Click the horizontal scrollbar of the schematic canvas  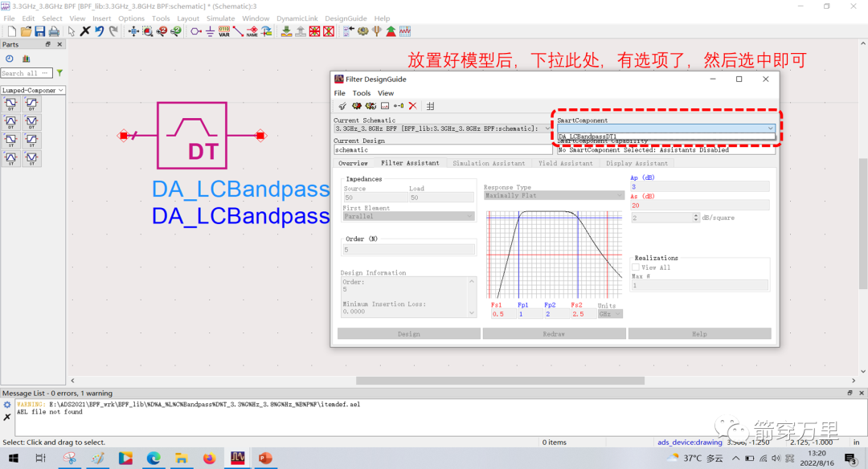(500, 381)
